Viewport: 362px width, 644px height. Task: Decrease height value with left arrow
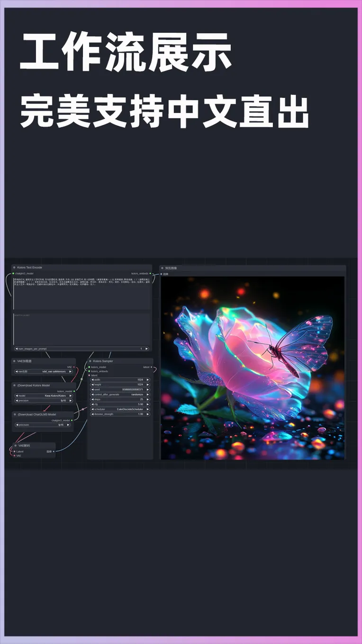[x=92, y=385]
